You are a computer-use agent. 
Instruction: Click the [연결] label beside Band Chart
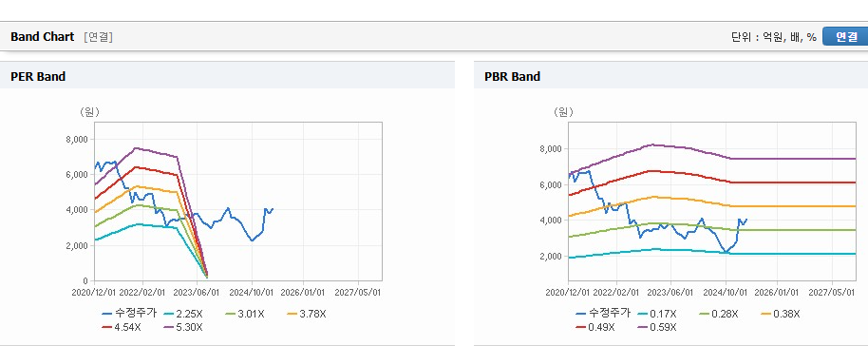point(98,37)
